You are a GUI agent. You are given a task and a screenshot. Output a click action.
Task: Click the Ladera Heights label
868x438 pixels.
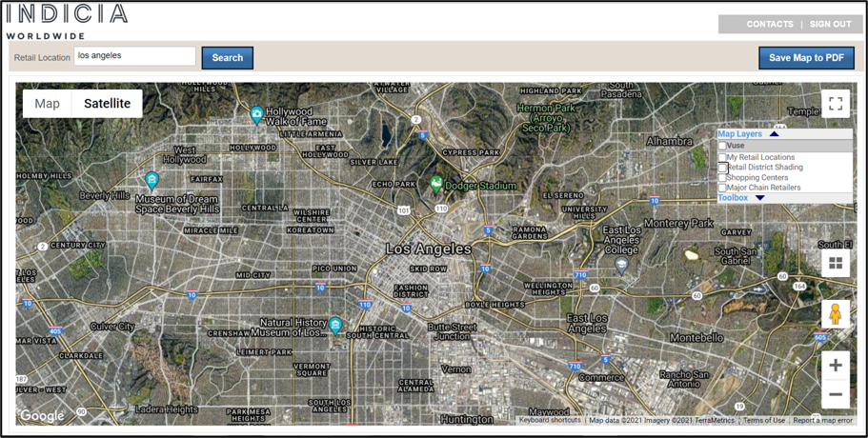tap(167, 409)
